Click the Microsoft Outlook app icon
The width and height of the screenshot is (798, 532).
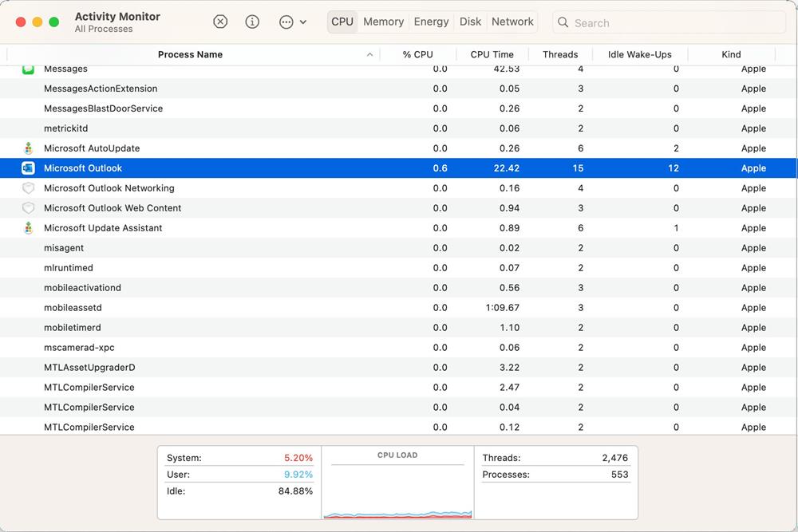pos(29,168)
